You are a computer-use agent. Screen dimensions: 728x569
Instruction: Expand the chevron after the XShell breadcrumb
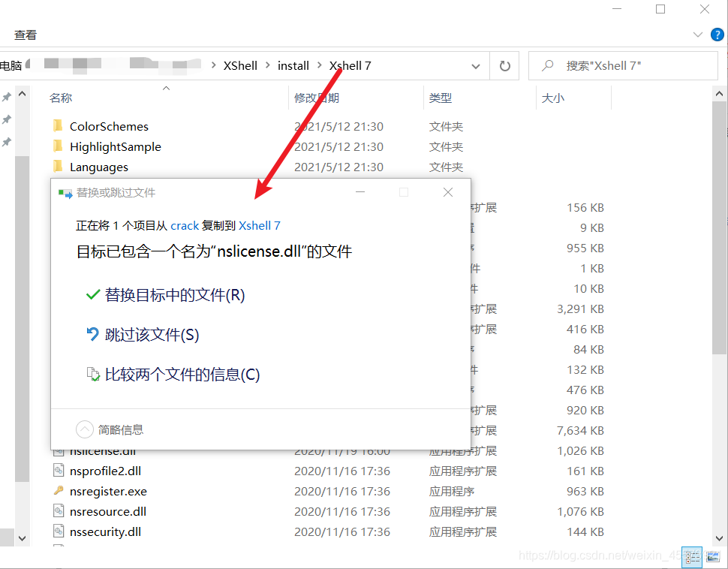click(268, 65)
